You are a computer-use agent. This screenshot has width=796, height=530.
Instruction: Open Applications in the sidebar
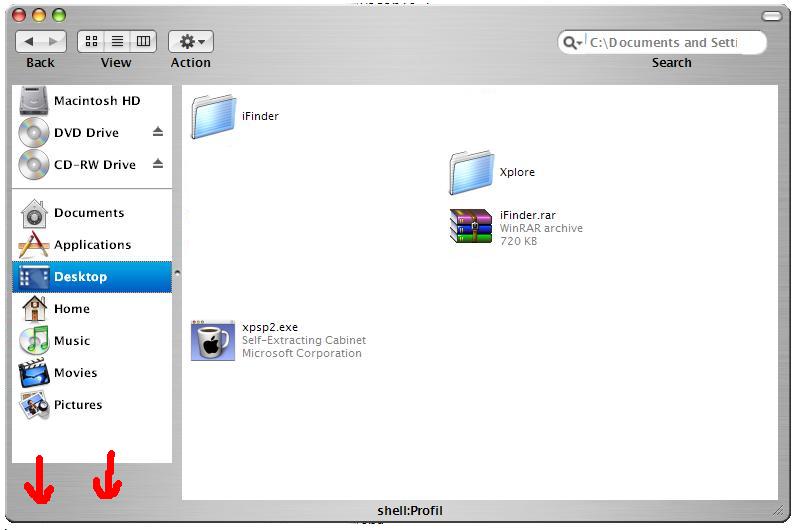click(x=92, y=245)
